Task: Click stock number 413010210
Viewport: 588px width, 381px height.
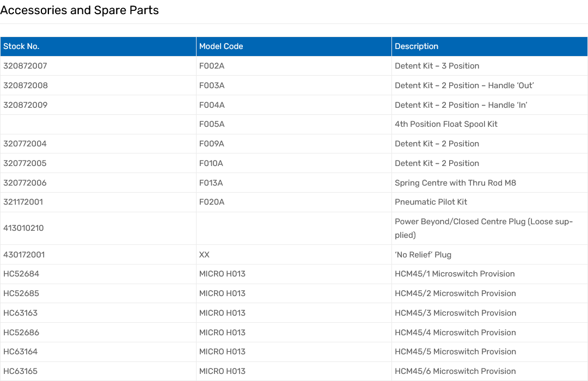Action: click(x=23, y=228)
